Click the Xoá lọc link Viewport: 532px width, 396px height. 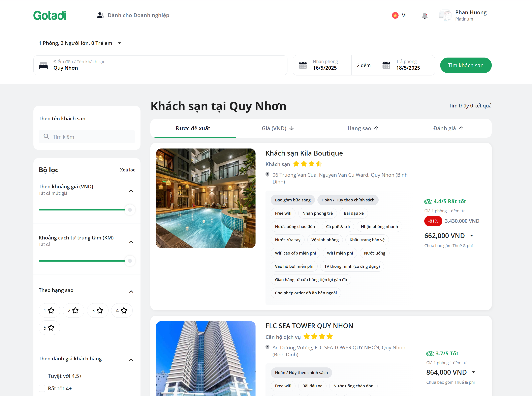coord(127,170)
